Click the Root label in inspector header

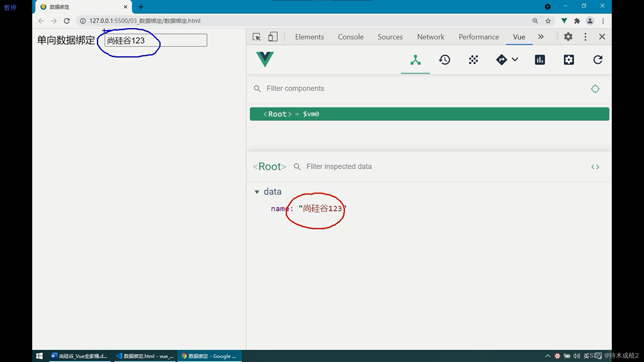point(269,167)
